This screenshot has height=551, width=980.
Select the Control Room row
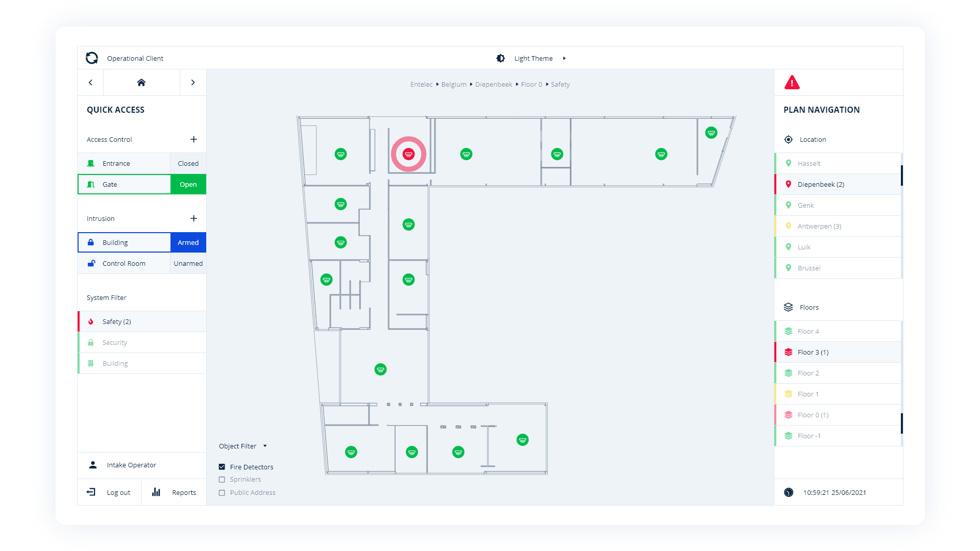124,263
